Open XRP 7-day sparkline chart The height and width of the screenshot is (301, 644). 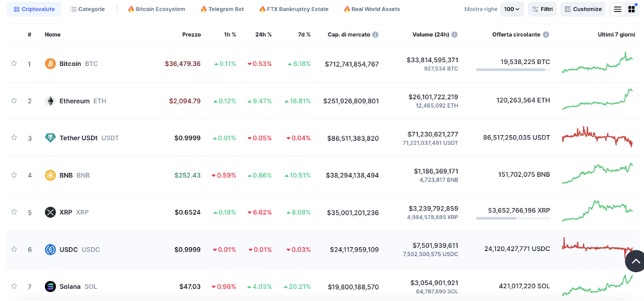point(597,211)
